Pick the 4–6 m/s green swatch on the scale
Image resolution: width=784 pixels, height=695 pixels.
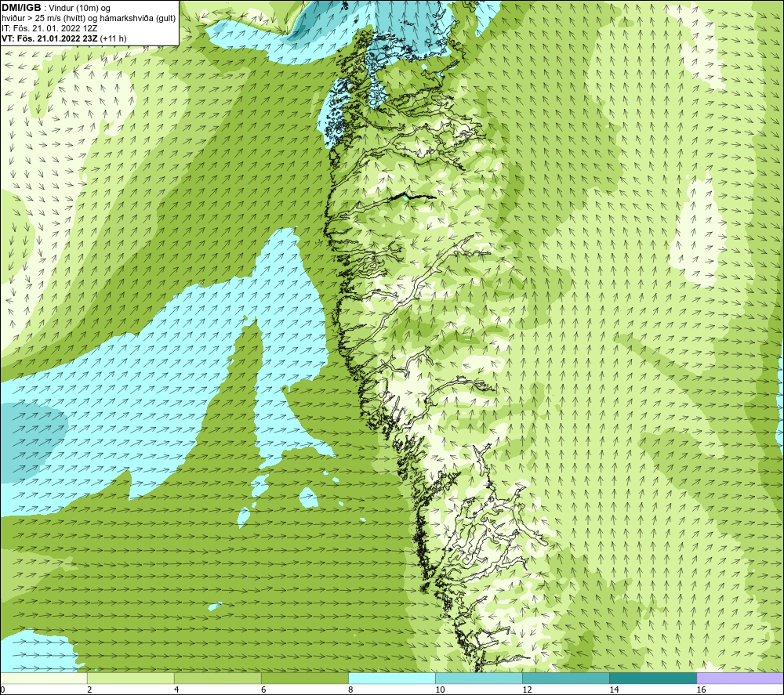pyautogui.click(x=217, y=678)
